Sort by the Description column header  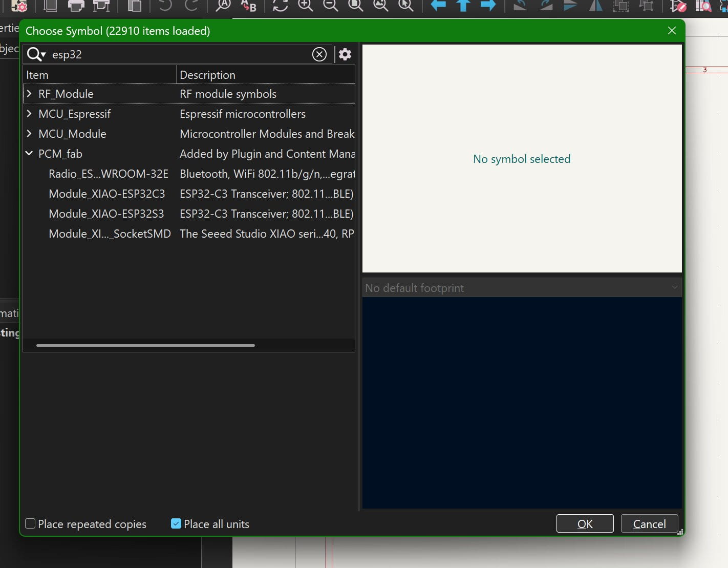[266, 75]
